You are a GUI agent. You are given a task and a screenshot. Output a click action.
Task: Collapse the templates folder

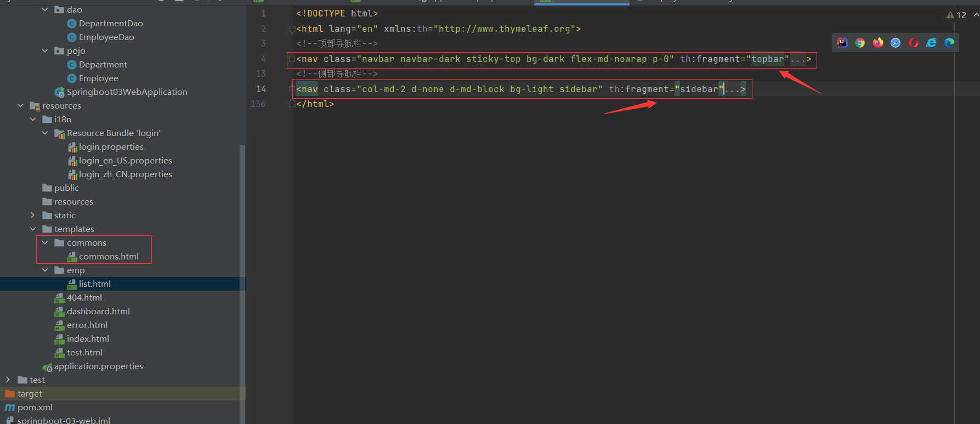pyautogui.click(x=33, y=229)
